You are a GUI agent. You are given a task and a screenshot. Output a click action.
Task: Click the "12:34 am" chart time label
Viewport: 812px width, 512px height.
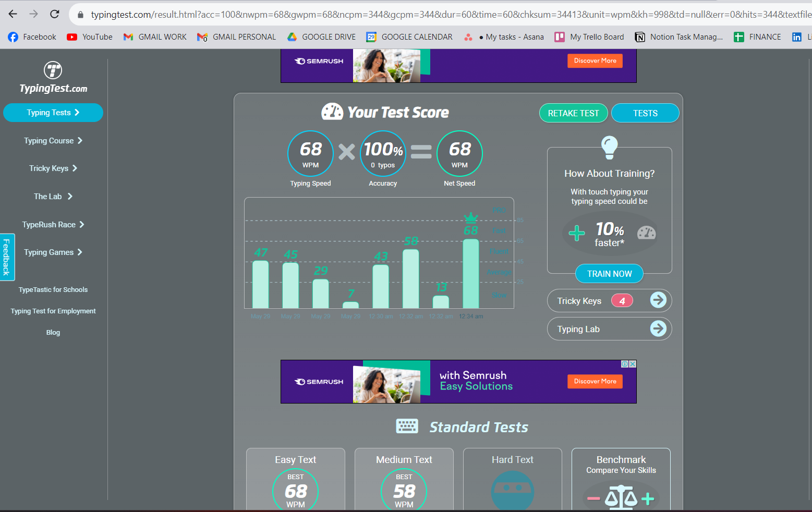[x=471, y=316]
